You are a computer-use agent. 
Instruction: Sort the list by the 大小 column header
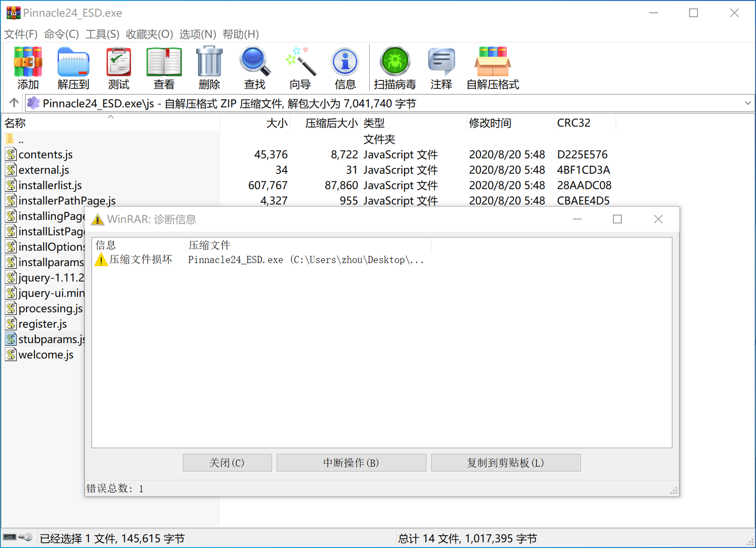pos(255,123)
